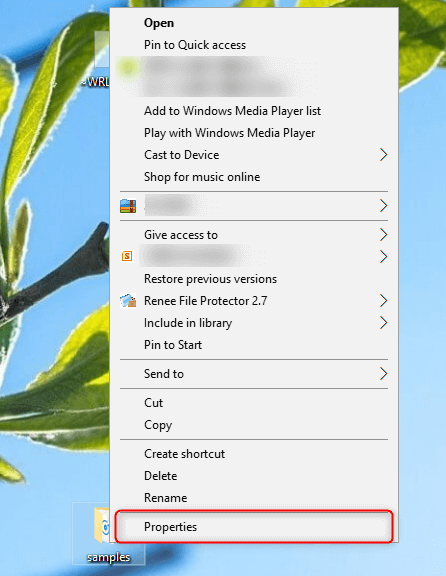Choose Copy from the context menu
This screenshot has height=576, width=446.
pos(253,425)
